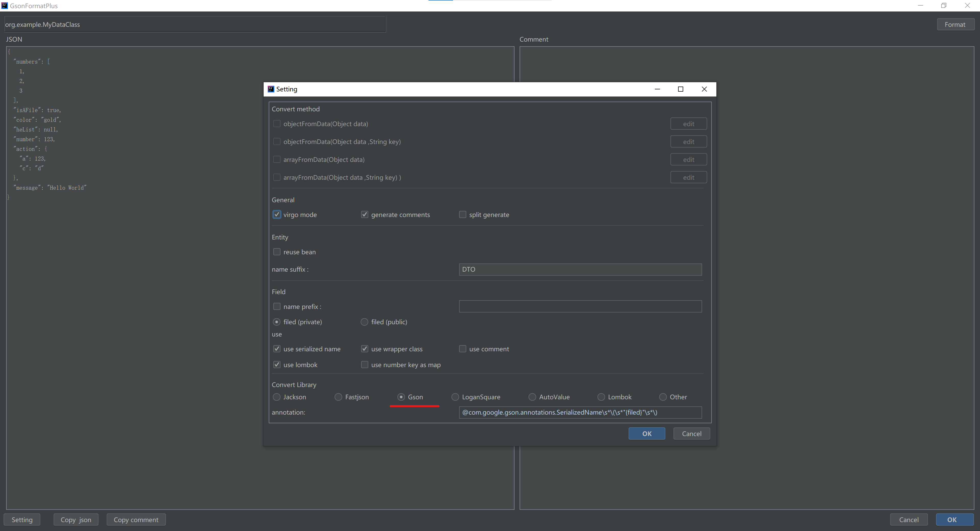Enable the split generate checkbox

point(463,215)
